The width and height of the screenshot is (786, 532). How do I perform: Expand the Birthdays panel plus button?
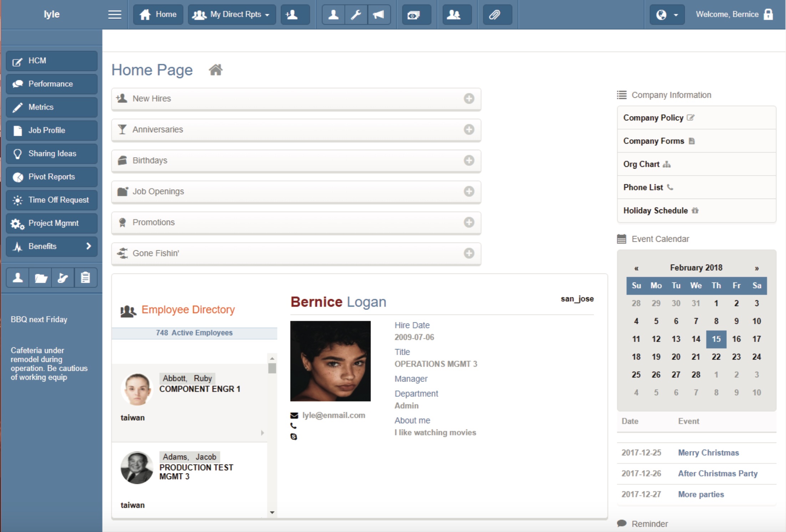coord(469,160)
